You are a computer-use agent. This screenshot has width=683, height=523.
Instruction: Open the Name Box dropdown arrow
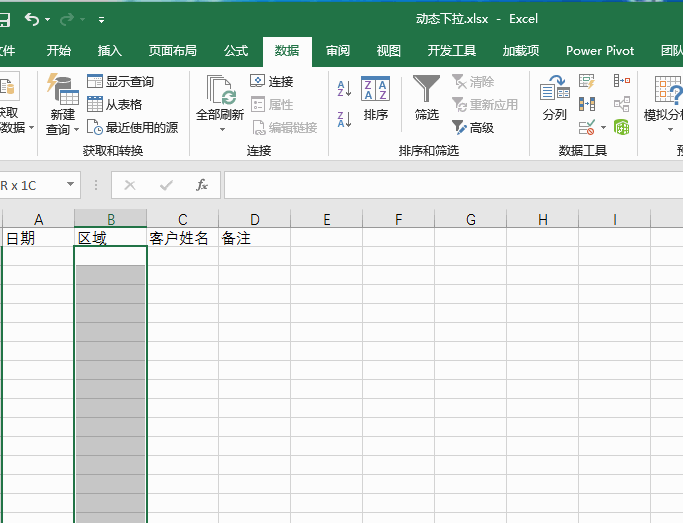[x=70, y=185]
